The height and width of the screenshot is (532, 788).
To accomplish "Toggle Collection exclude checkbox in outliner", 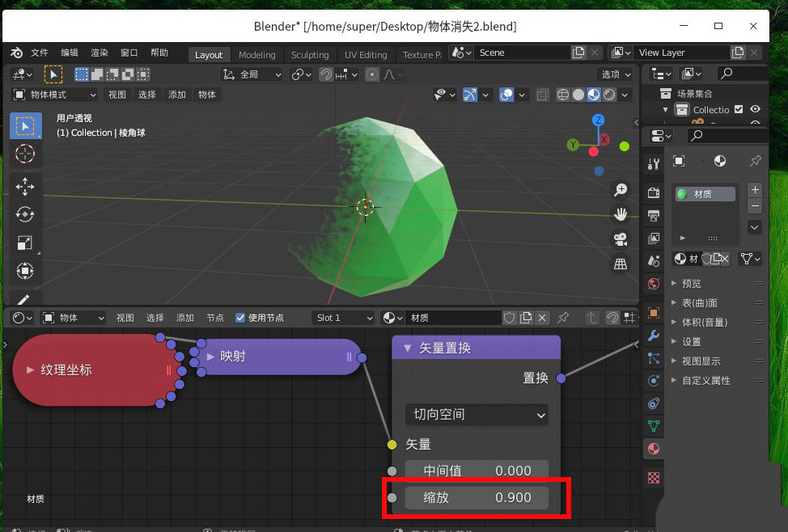I will point(739,109).
